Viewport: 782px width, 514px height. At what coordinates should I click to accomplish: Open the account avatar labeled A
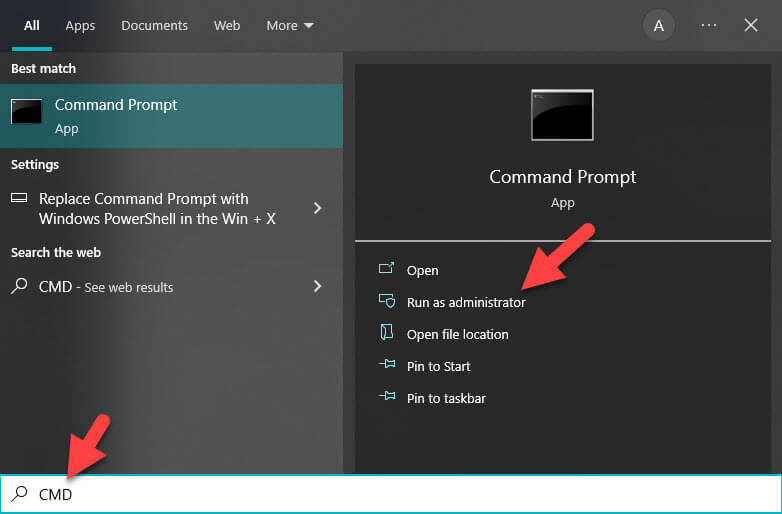(x=658, y=26)
